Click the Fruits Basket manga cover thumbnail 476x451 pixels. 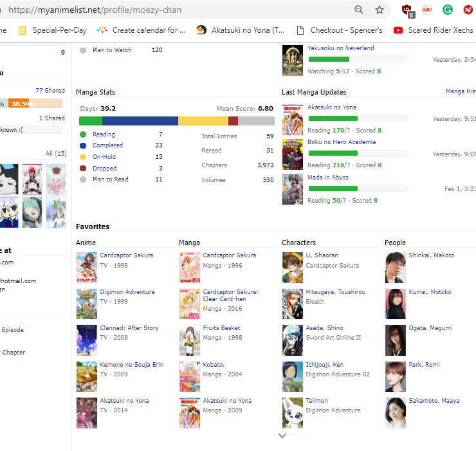[x=189, y=340]
